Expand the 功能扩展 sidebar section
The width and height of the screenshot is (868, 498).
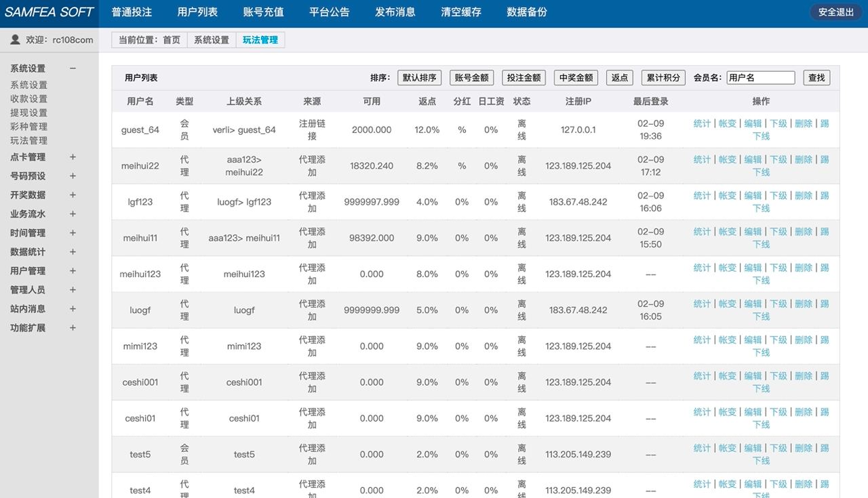(x=73, y=328)
